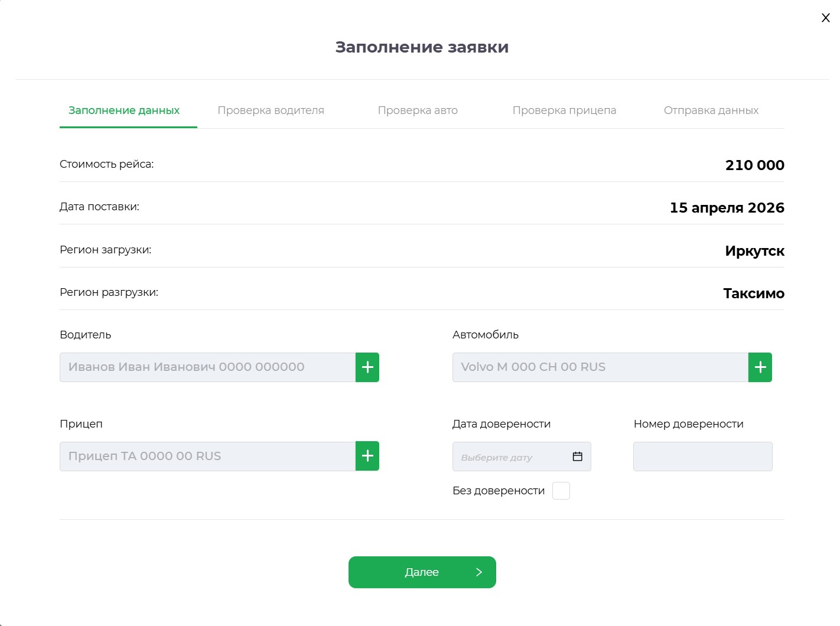
Task: Focus the 'Водитель' input field
Action: pyautogui.click(x=207, y=367)
